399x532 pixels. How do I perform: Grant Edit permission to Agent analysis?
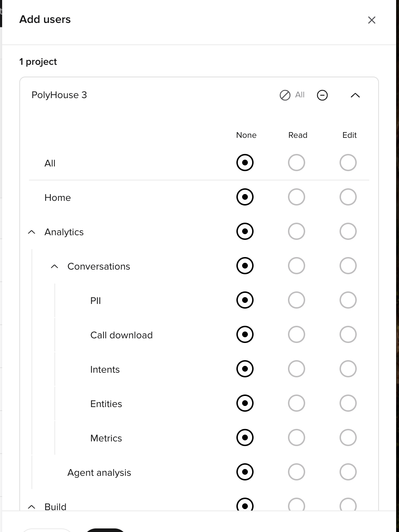click(x=348, y=471)
